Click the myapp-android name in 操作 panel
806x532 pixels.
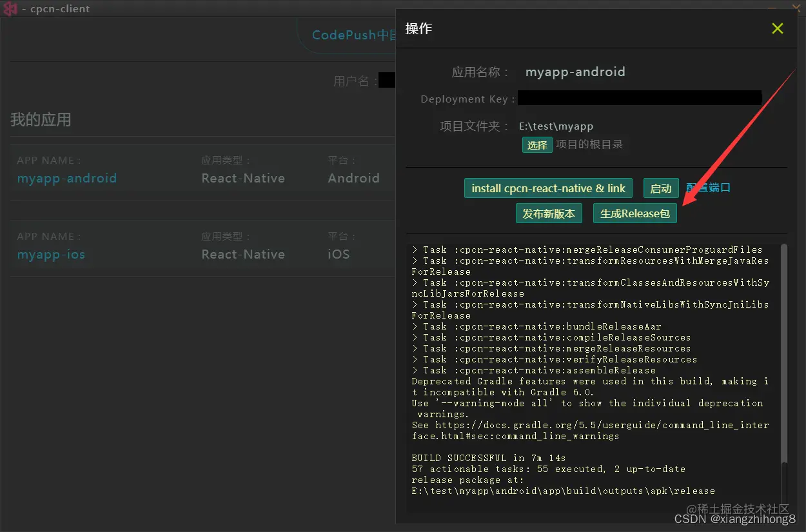tap(575, 72)
